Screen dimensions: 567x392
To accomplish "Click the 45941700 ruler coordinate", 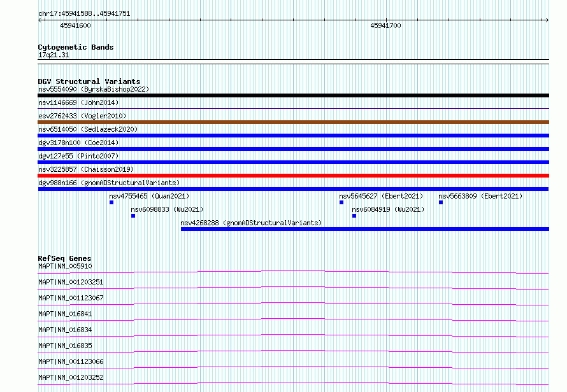I will (385, 25).
